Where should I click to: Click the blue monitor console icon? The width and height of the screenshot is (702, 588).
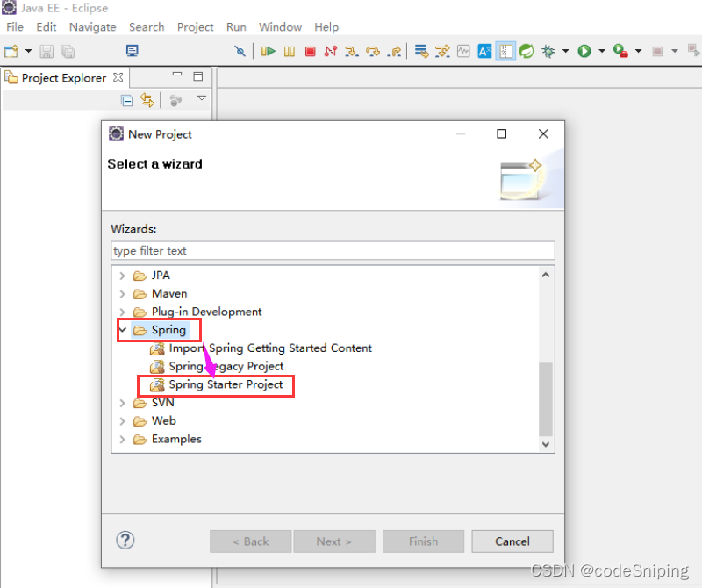pyautogui.click(x=133, y=51)
